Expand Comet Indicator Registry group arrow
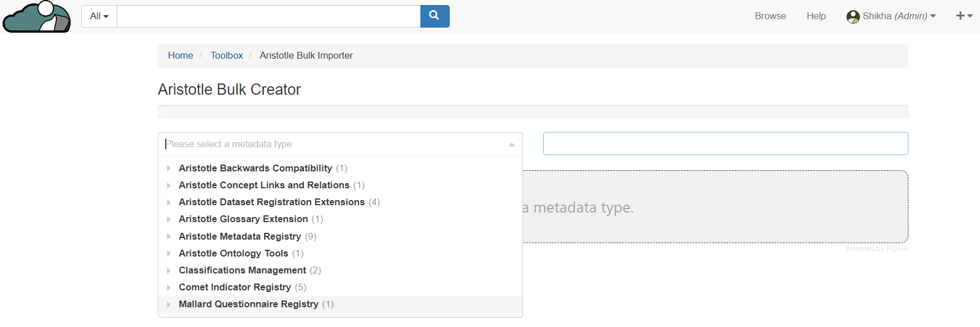980x327 pixels. (168, 288)
